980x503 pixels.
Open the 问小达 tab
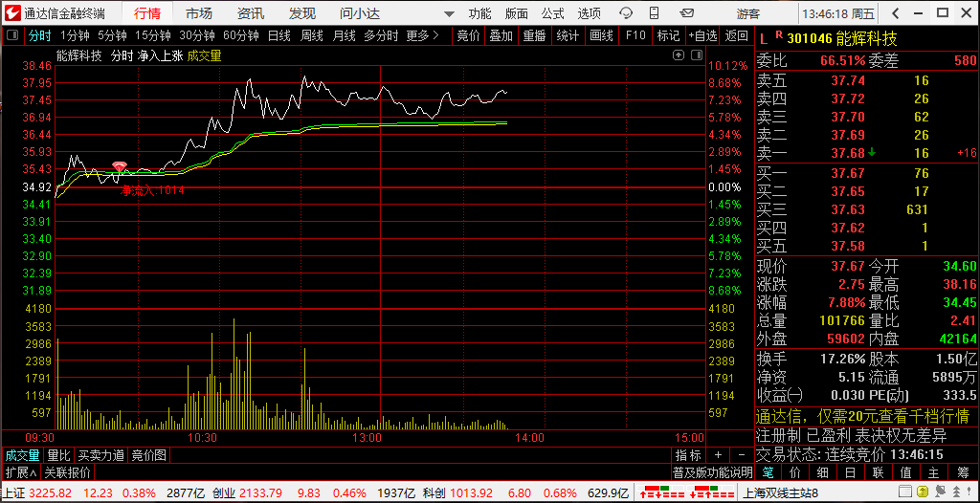(360, 13)
